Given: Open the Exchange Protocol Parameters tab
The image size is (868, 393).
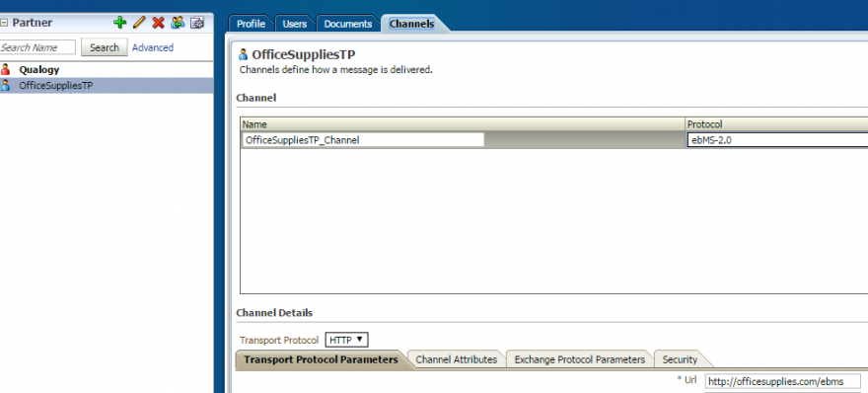Looking at the screenshot, I should (580, 359).
